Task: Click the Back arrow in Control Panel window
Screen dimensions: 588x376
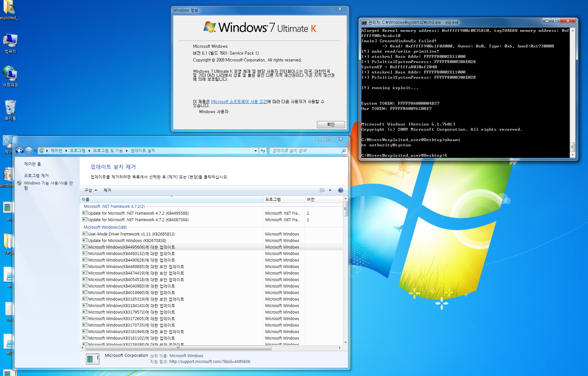Action: point(20,151)
